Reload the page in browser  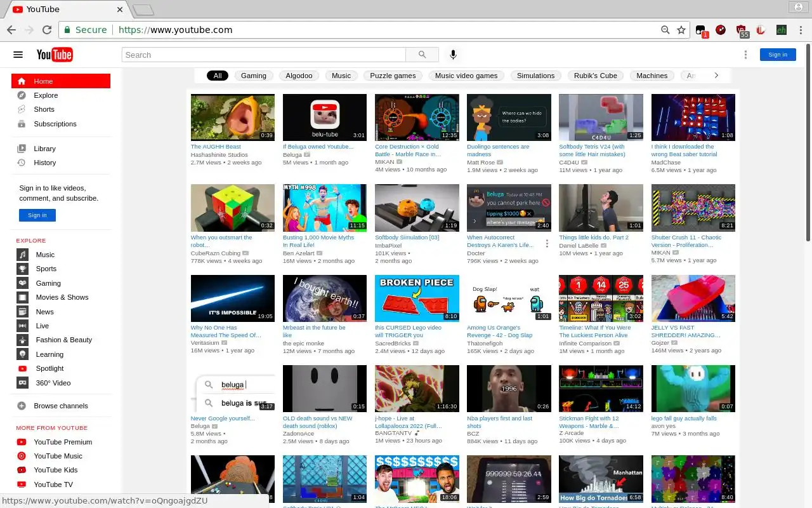coord(46,30)
